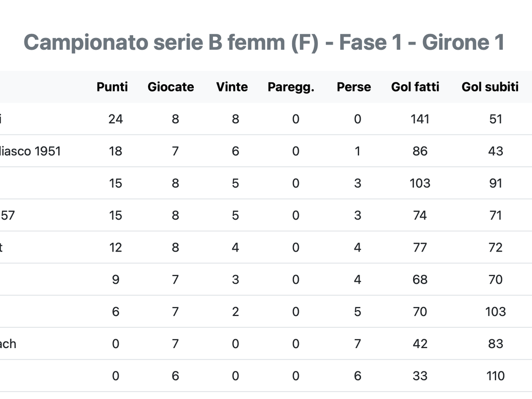The height and width of the screenshot is (399, 532).
Task: Click the 91 goals conceded cell
Action: pos(496,183)
